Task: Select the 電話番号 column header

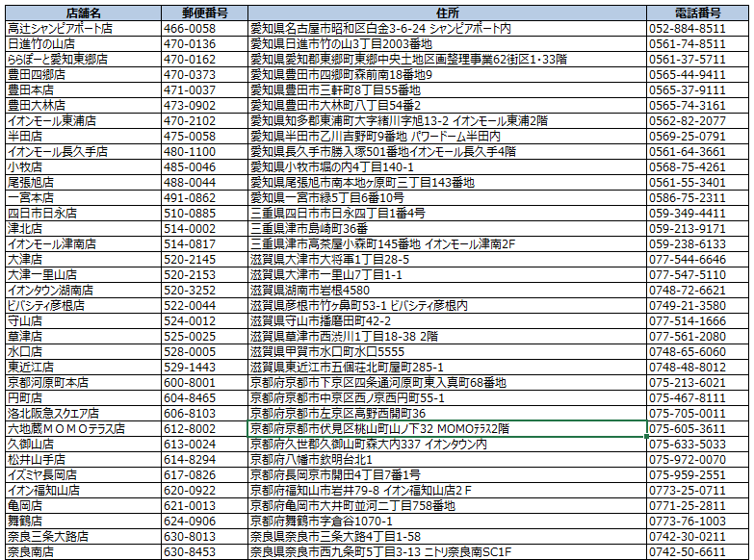Action: [698, 13]
